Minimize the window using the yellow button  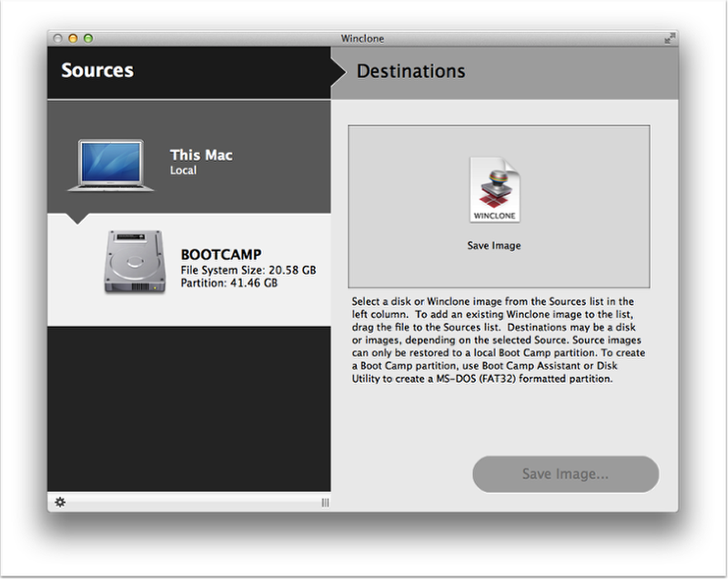coord(73,38)
